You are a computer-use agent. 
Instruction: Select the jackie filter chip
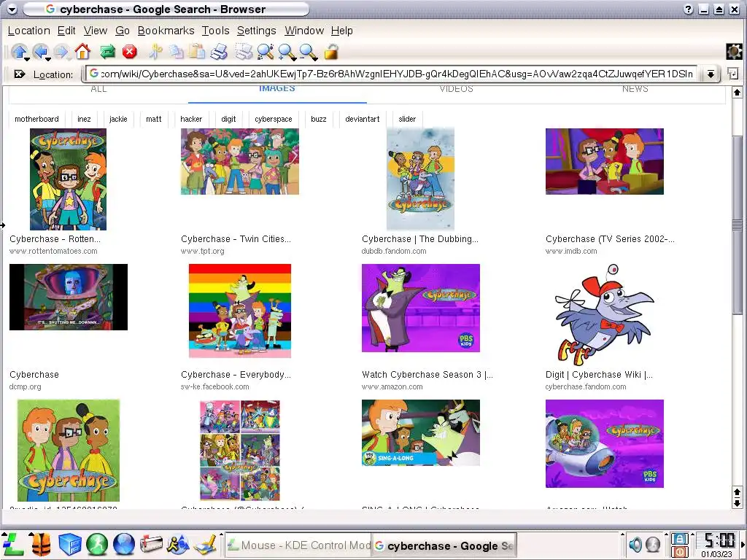pos(118,119)
